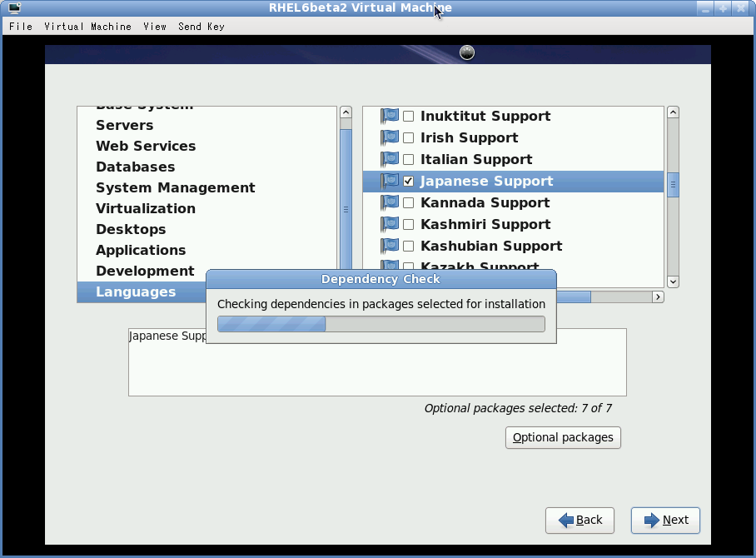Click the virtual machine monitor icon in title bar
Viewport: 756px width, 558px height.
pos(14,7)
